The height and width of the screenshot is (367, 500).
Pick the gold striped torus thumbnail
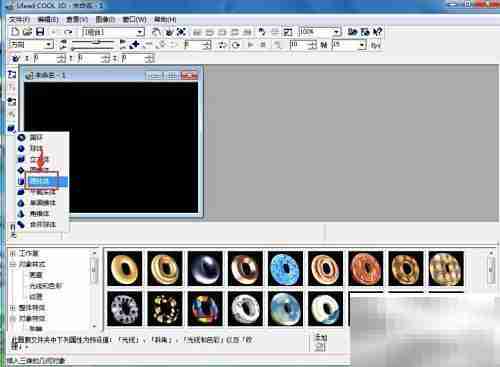(165, 269)
